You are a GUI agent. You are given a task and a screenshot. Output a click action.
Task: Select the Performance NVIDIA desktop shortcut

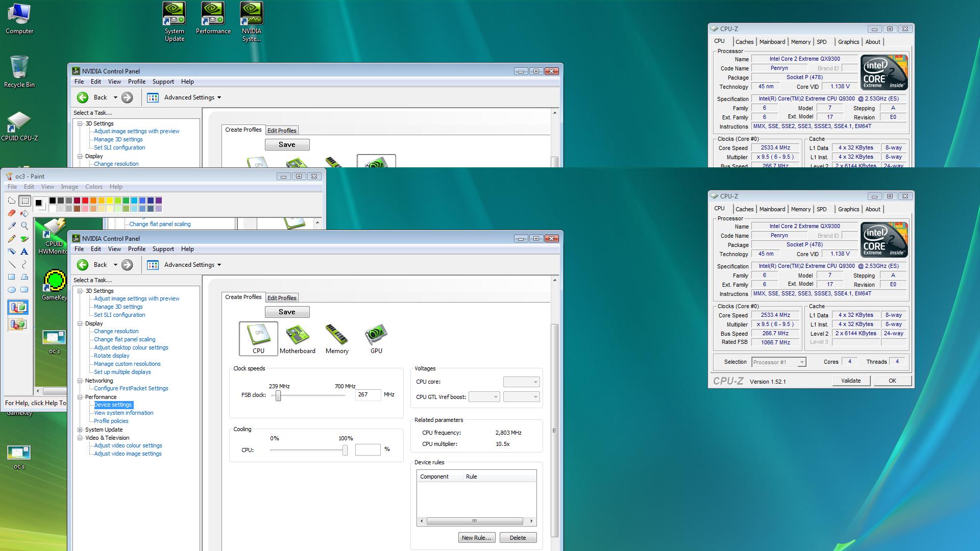click(213, 18)
